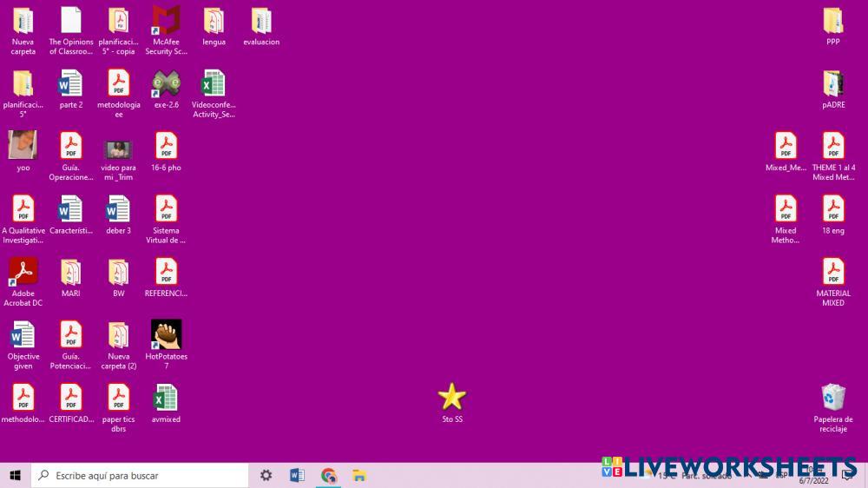Open File Explorer from the taskbar
This screenshot has height=488, width=868.
[x=358, y=476]
